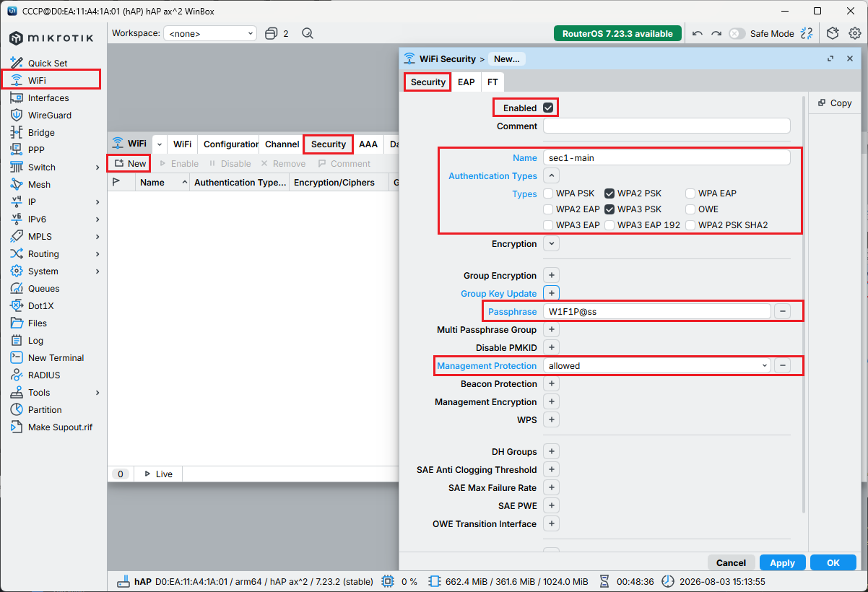Check the OWE type
The width and height of the screenshot is (868, 592).
click(691, 209)
